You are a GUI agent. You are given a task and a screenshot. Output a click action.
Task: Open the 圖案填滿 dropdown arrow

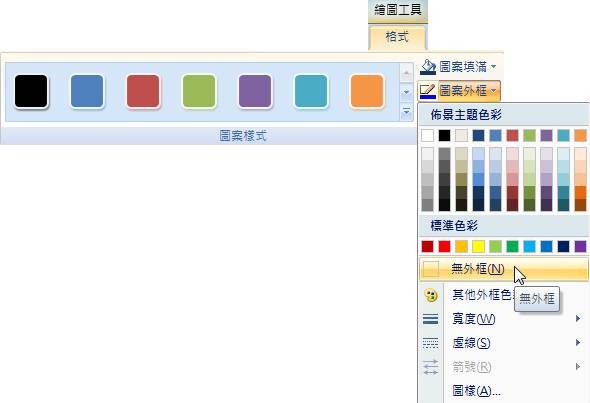point(493,67)
